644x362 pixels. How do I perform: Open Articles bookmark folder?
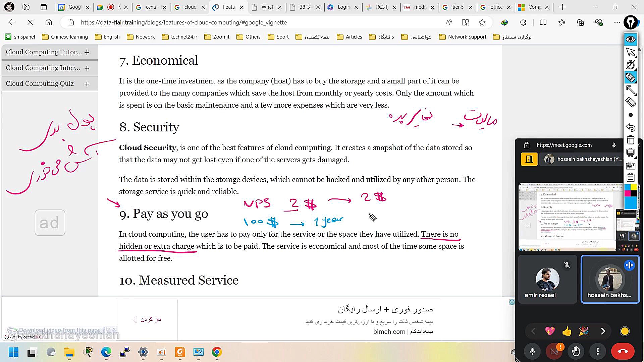350,37
